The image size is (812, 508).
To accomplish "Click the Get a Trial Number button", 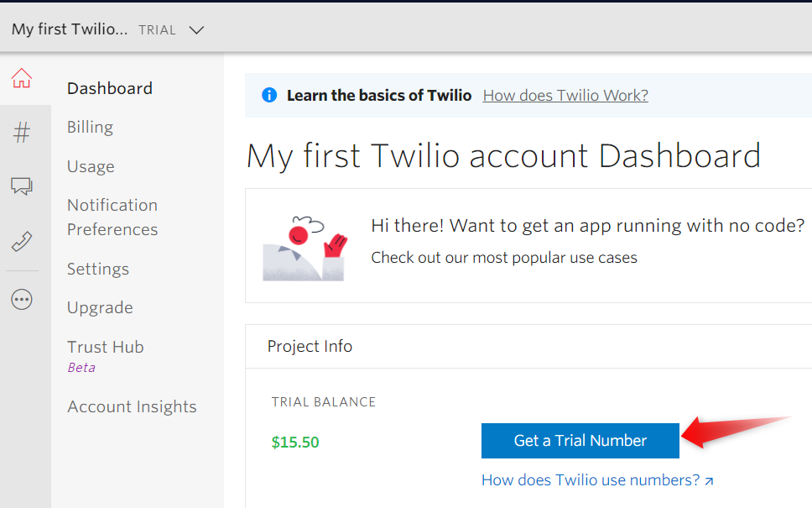I will click(x=580, y=441).
